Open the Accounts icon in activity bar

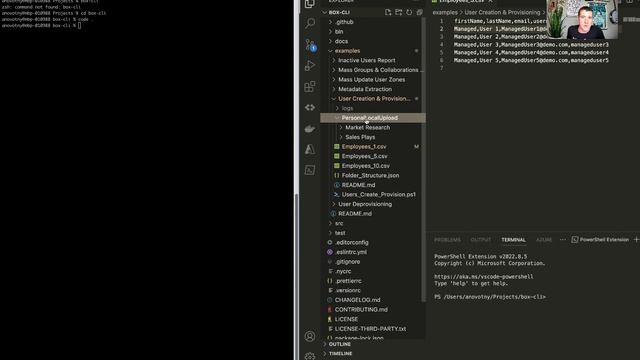[x=310, y=336]
